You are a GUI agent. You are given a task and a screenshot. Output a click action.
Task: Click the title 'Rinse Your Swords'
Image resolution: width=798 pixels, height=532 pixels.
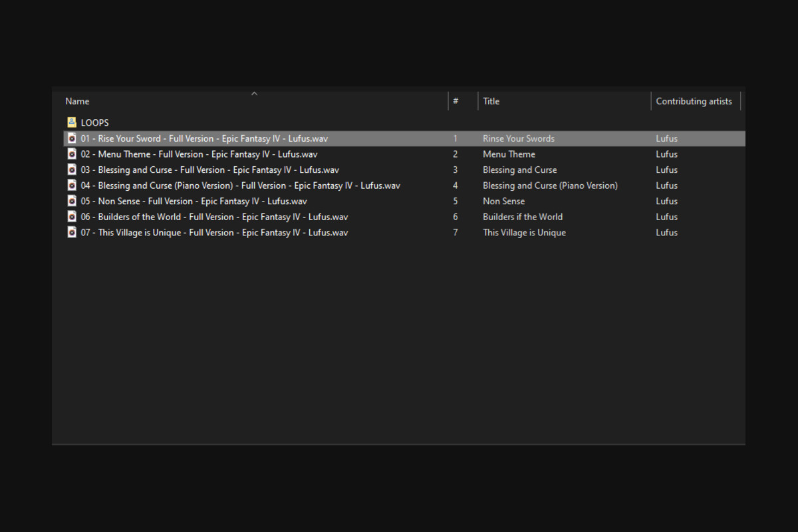click(x=518, y=138)
